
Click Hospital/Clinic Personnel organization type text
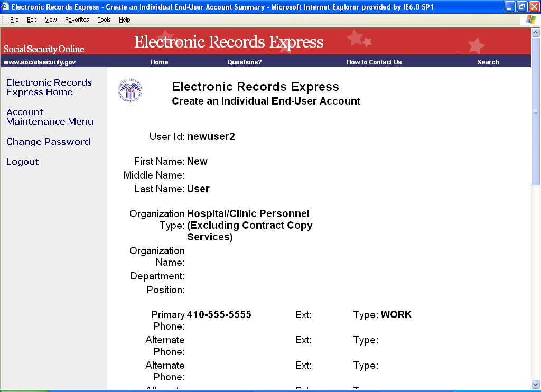point(249,226)
